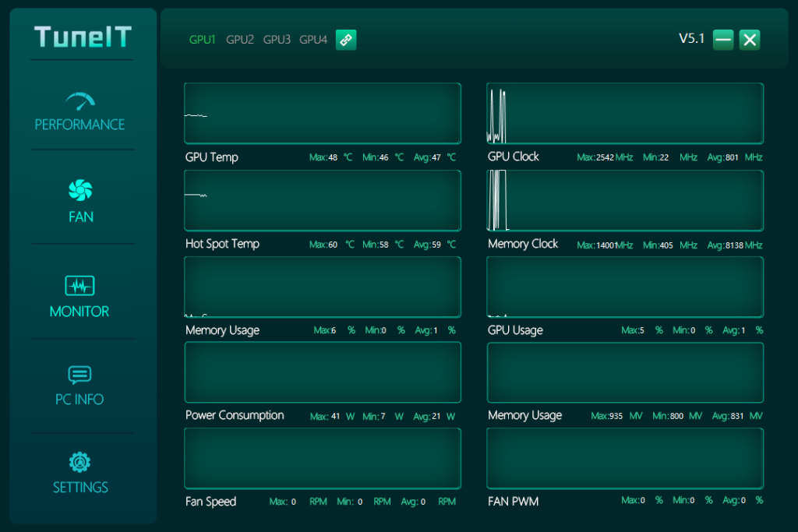This screenshot has width=798, height=532.
Task: Choose the GPU4 tab
Action: coord(313,40)
